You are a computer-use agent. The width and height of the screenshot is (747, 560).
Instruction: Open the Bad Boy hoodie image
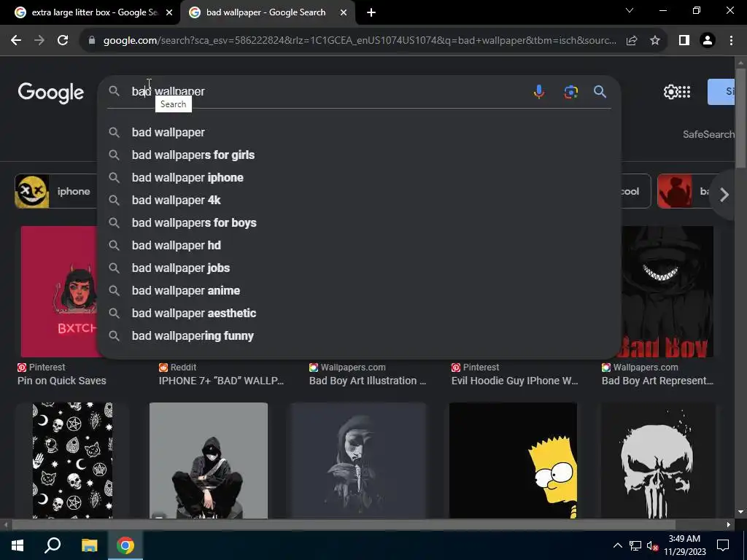[667, 292]
